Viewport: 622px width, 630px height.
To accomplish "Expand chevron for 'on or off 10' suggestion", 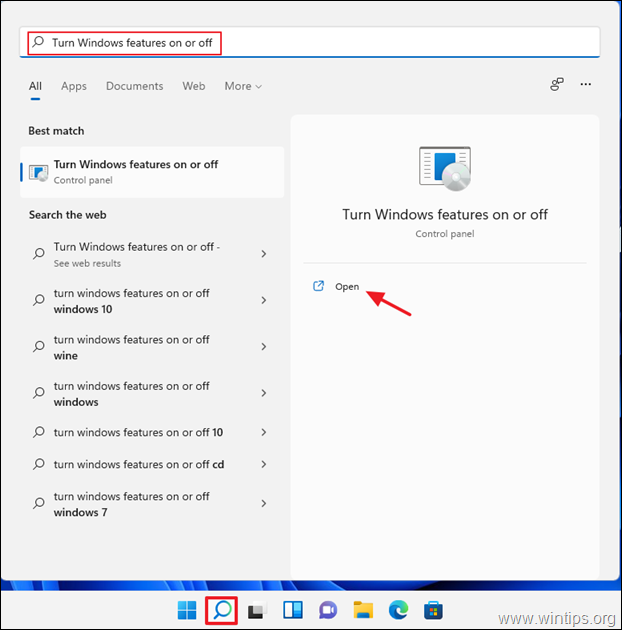I will (x=264, y=432).
